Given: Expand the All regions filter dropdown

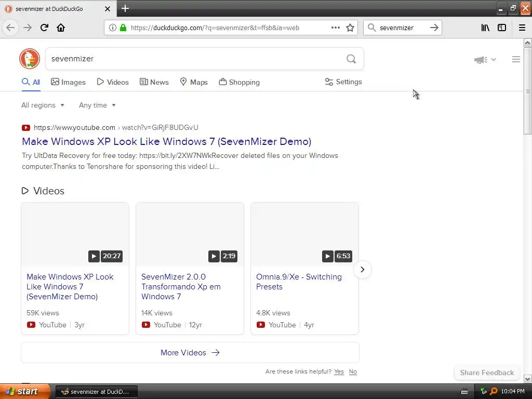Looking at the screenshot, I should (43, 105).
